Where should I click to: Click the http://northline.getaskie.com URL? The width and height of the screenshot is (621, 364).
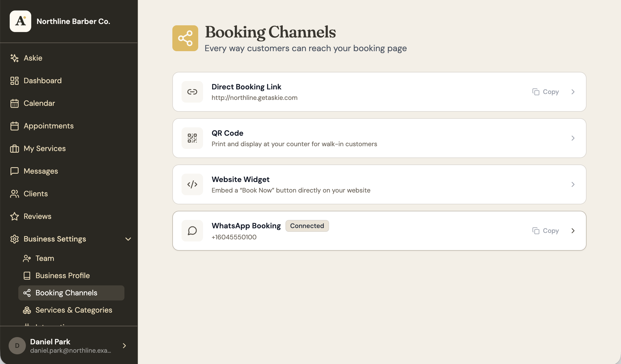[x=254, y=98]
